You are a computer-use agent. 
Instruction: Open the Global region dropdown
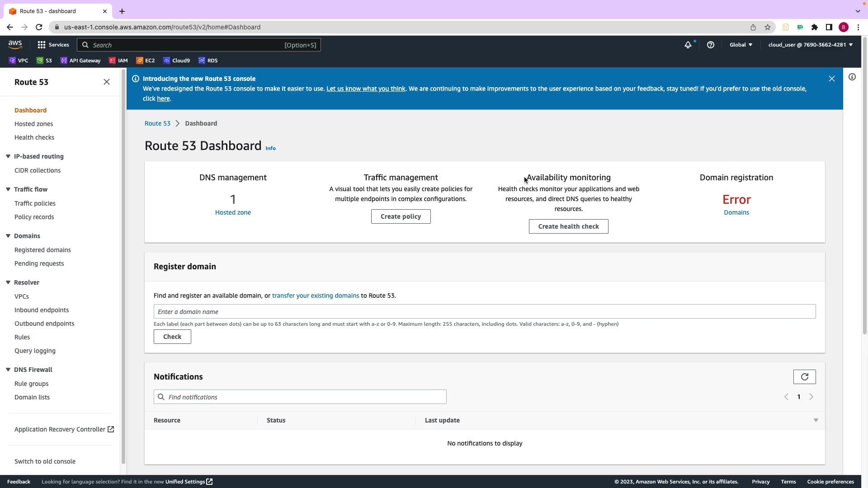coord(741,45)
